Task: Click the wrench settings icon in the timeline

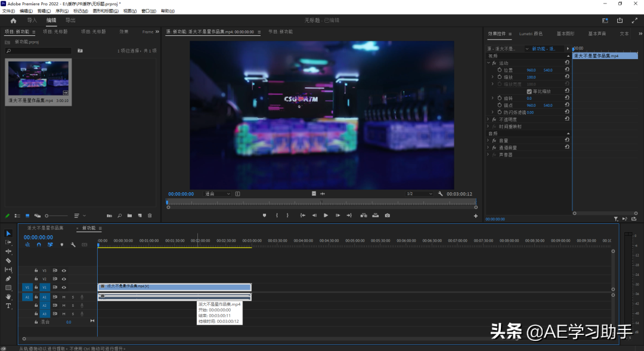Action: 73,245
